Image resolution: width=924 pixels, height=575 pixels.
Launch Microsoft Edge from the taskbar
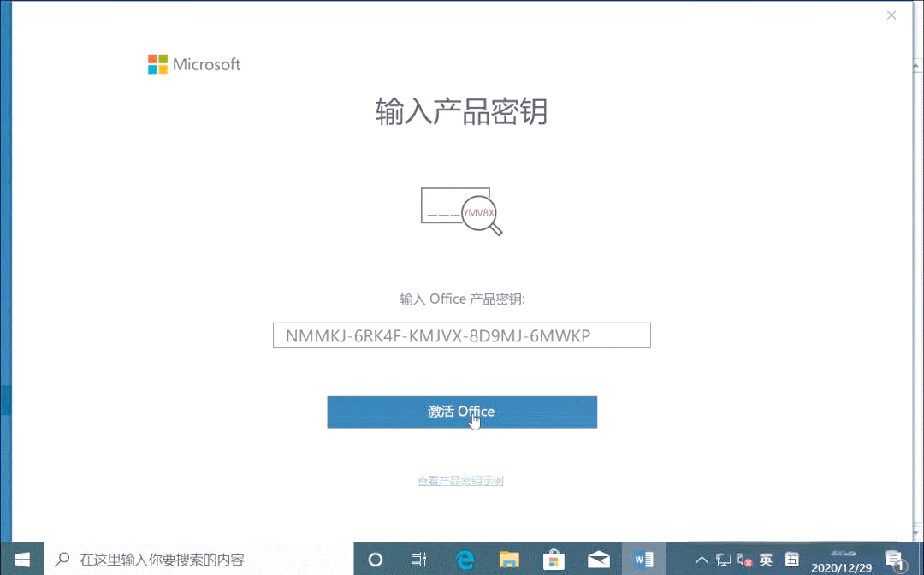click(x=465, y=559)
